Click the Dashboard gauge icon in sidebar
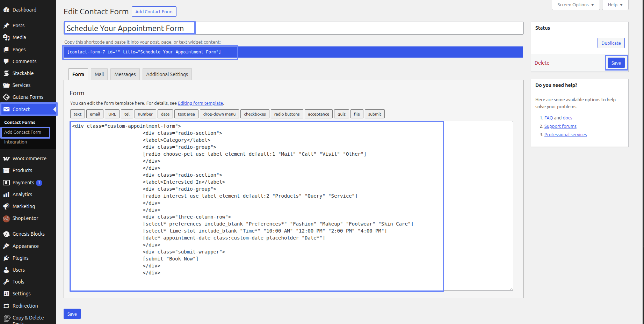Viewport: 644px width, 324px height. click(x=6, y=10)
